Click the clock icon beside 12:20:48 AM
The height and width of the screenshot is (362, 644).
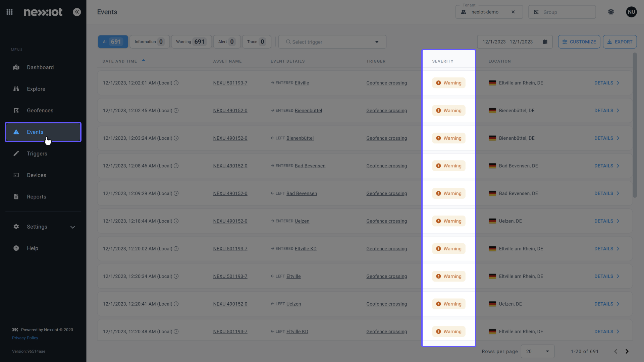176,331
